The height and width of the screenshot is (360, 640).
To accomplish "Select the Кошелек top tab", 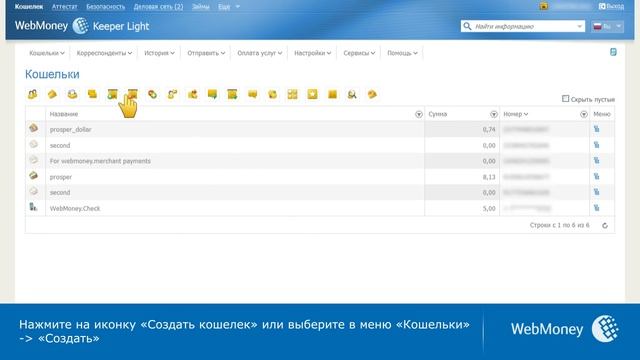I will [29, 7].
